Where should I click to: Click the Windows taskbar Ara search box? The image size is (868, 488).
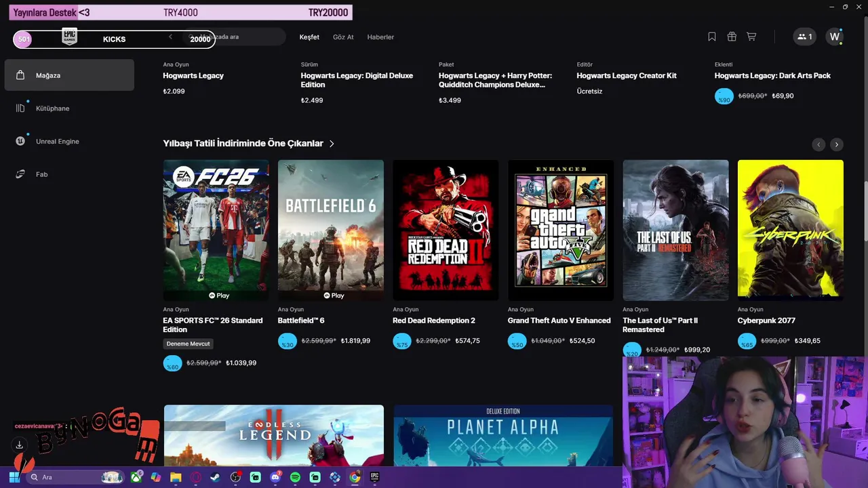click(75, 477)
